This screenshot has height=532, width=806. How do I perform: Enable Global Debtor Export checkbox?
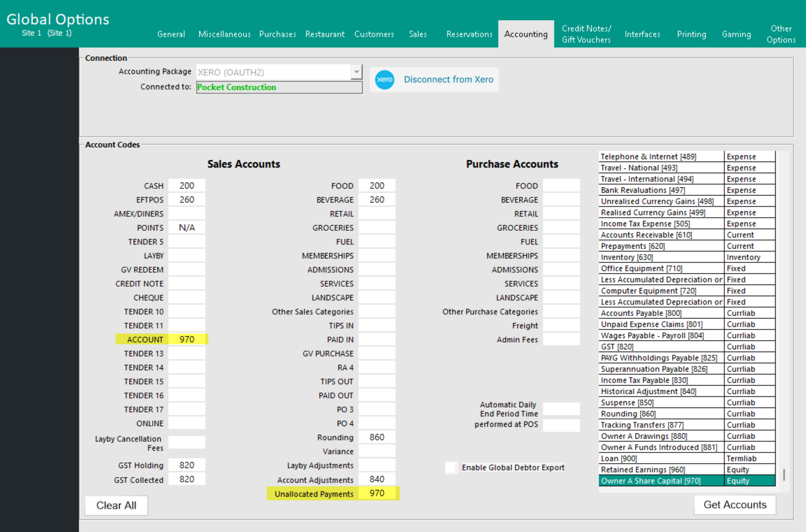pyautogui.click(x=451, y=467)
